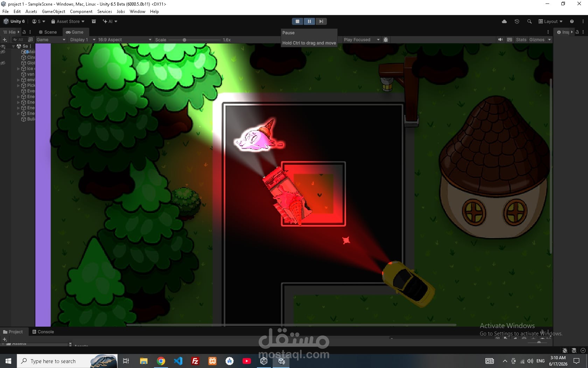Open the Unity help question-mark icon
588x368 pixels.
572,21
